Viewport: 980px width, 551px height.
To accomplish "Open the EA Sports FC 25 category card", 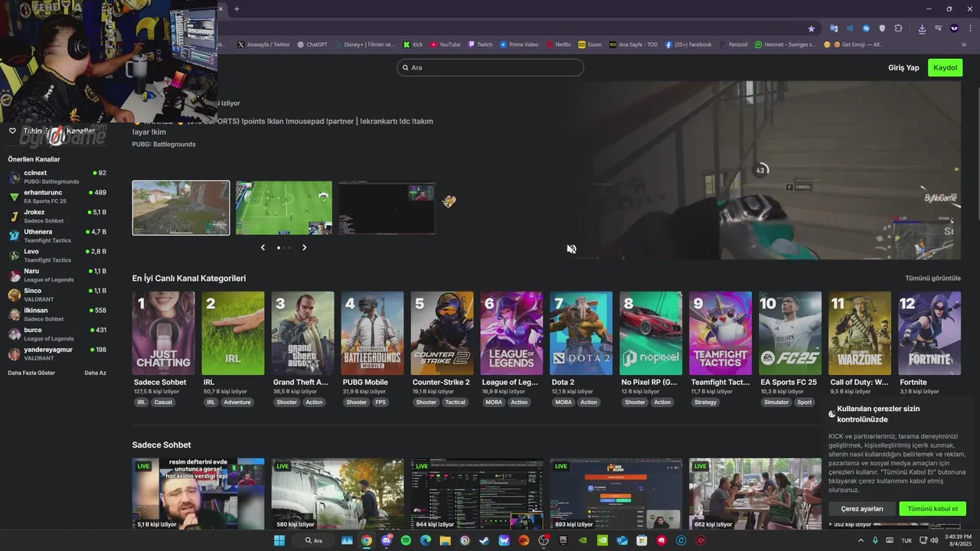I will pos(790,333).
